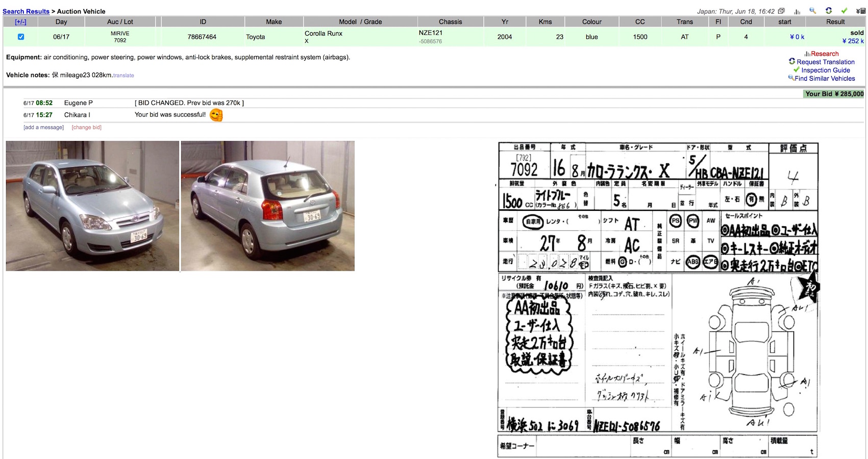Sort by the Chassis column header
The width and height of the screenshot is (868, 459).
tap(451, 22)
